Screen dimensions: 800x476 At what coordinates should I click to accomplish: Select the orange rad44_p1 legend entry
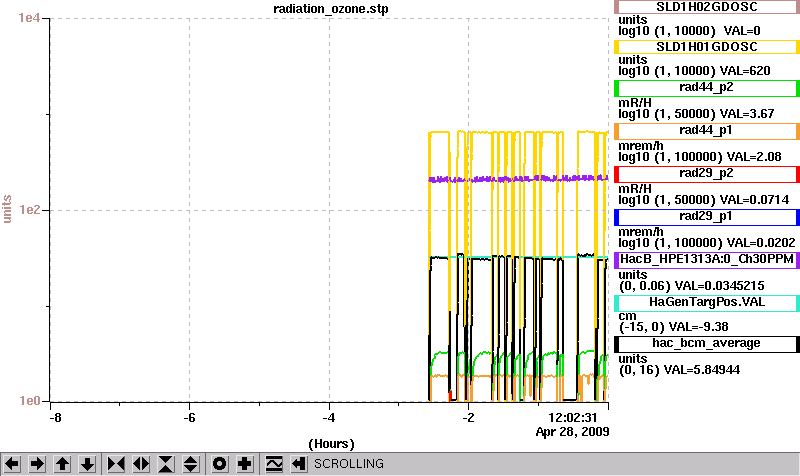pos(707,131)
